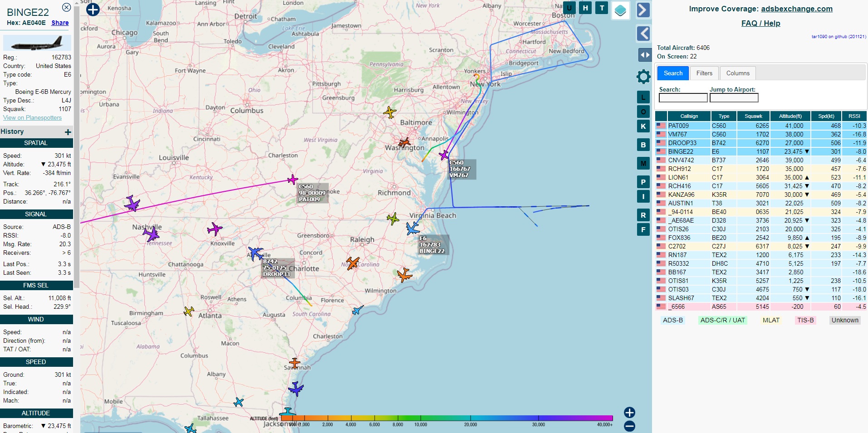Sort table by Callsign column header
This screenshot has width=868, height=433.
pyautogui.click(x=689, y=116)
